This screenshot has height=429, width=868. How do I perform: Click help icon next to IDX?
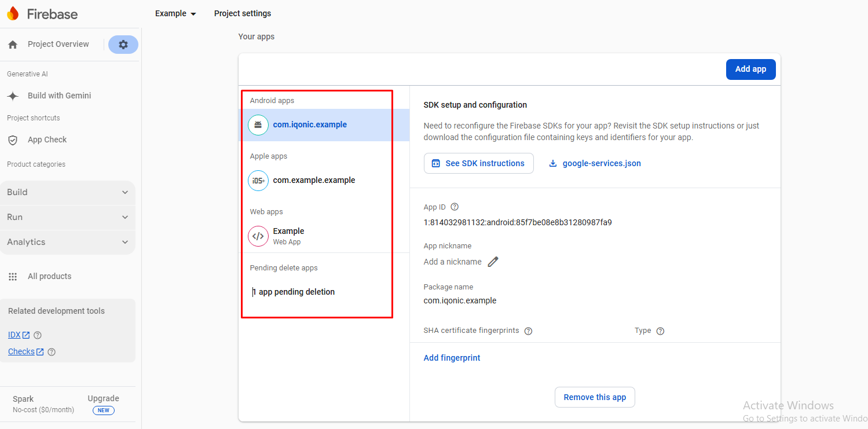[38, 335]
